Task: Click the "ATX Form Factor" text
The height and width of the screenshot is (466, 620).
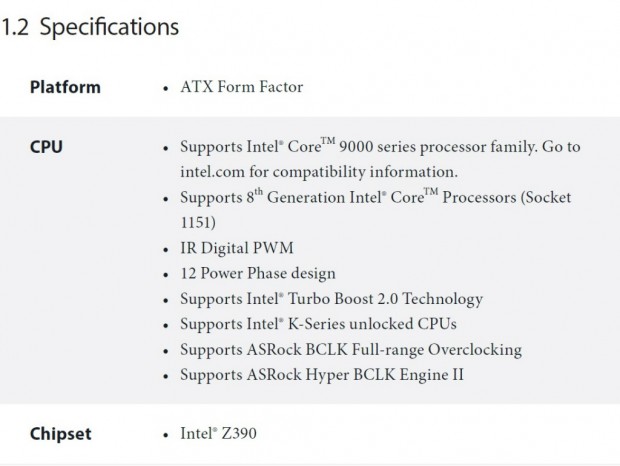Action: [x=241, y=87]
